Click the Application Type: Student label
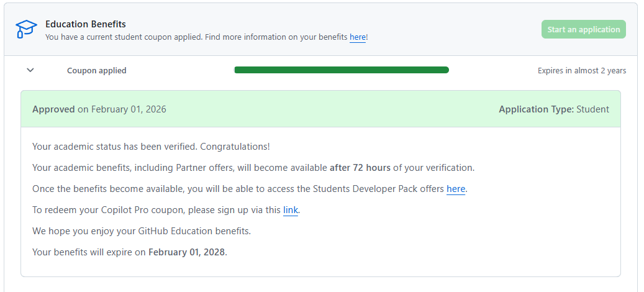Image resolution: width=644 pixels, height=292 pixels. (553, 109)
